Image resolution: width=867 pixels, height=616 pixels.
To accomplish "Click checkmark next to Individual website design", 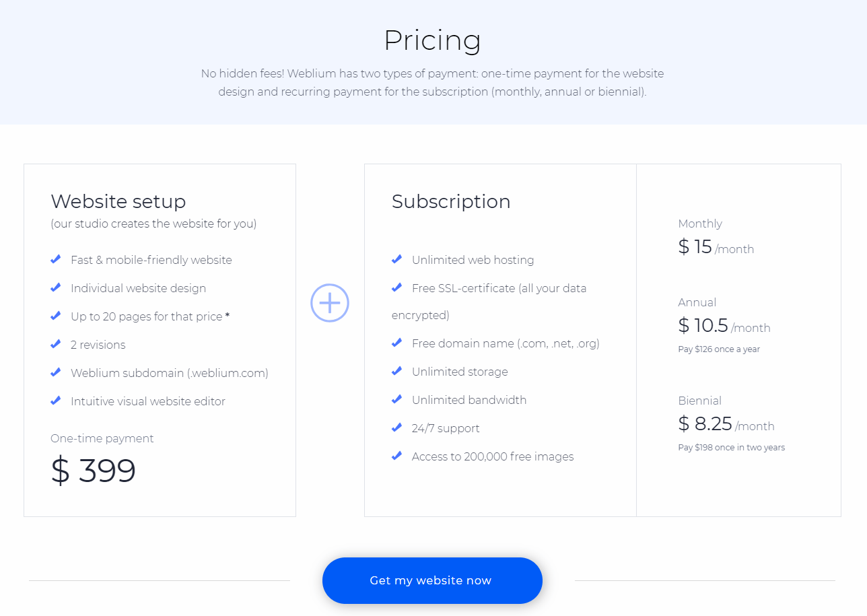I will click(56, 287).
